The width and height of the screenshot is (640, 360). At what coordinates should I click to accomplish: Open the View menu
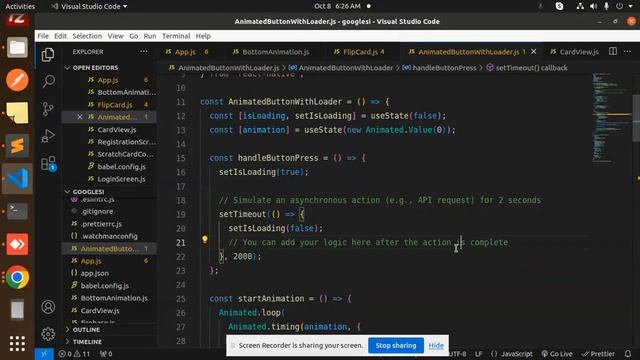116,36
